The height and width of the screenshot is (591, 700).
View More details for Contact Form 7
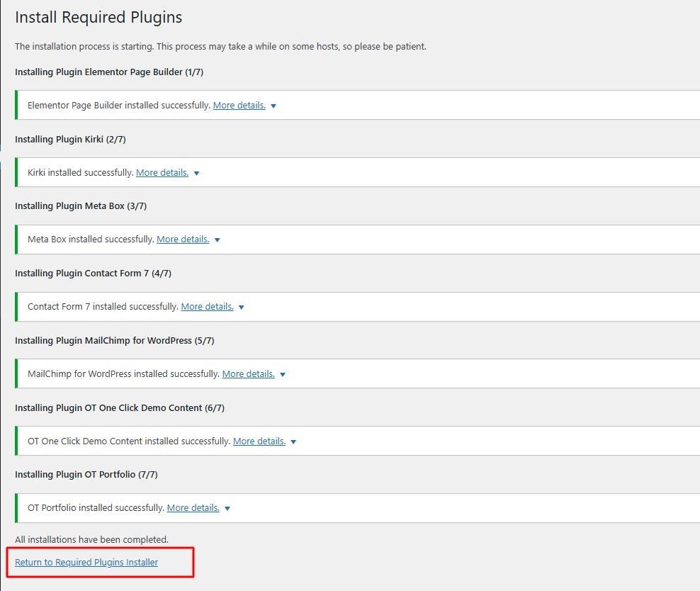207,307
